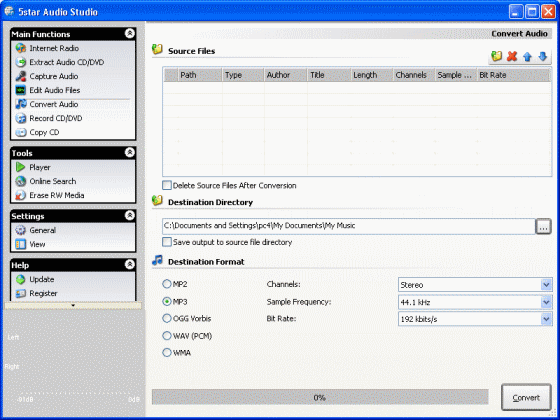The width and height of the screenshot is (560, 420).
Task: Maximize the 5star Audio Studio window
Action: tap(532, 12)
